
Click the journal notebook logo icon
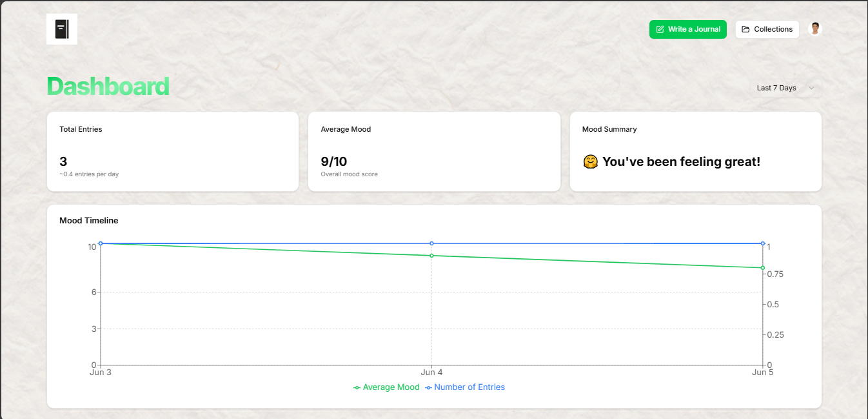[x=62, y=29]
